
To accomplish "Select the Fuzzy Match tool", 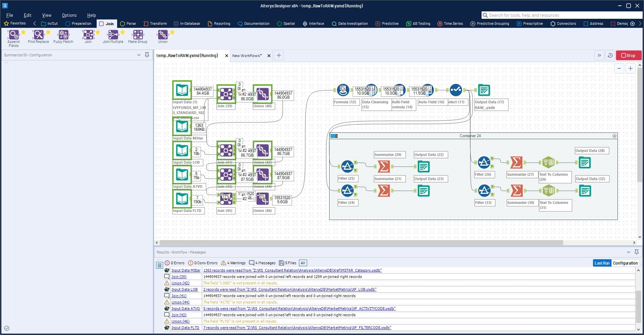I will coord(63,35).
